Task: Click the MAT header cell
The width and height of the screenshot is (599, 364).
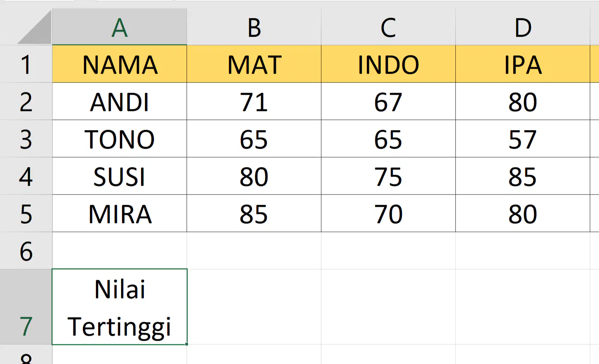Action: coord(254,64)
